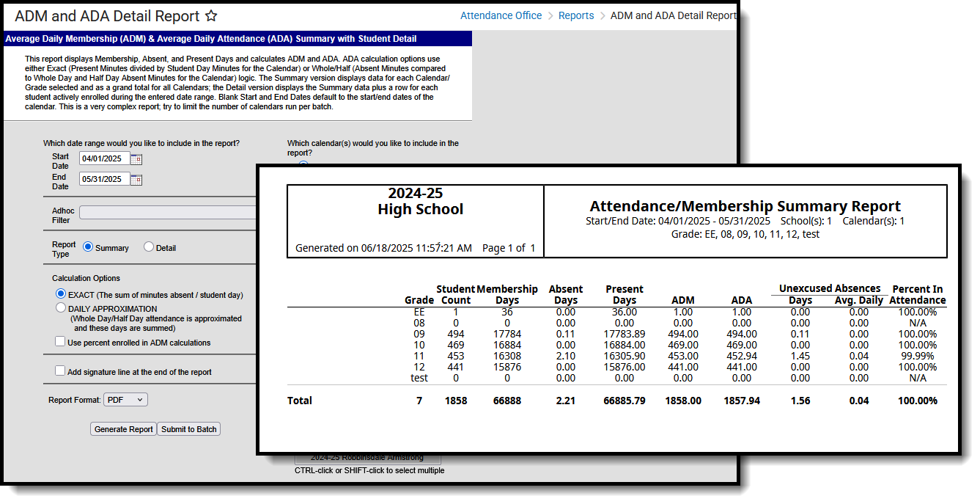Click the Adhoc Filter field
This screenshot has width=980, height=504.
pos(168,213)
